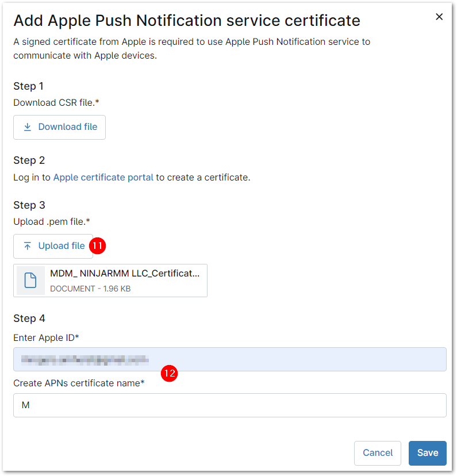457x476 pixels.
Task: Click the APNs certificate name field
Action: coord(230,405)
